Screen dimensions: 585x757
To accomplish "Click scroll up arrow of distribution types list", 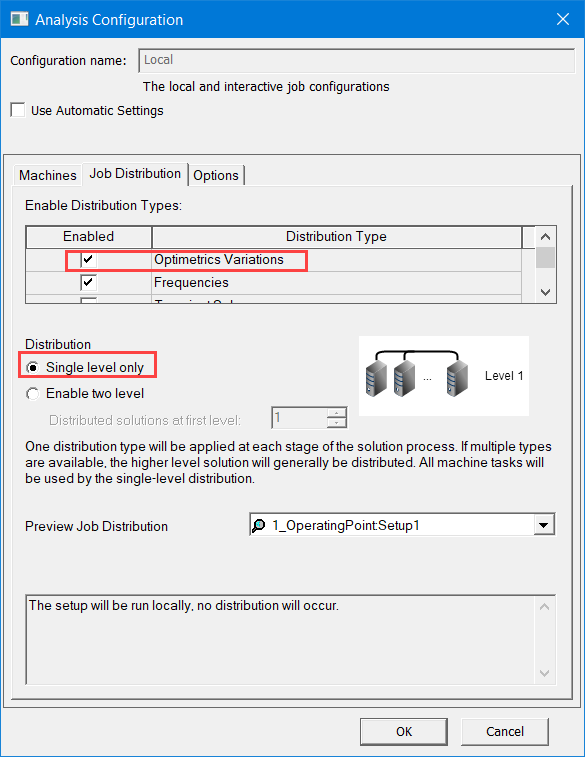I will click(x=545, y=237).
